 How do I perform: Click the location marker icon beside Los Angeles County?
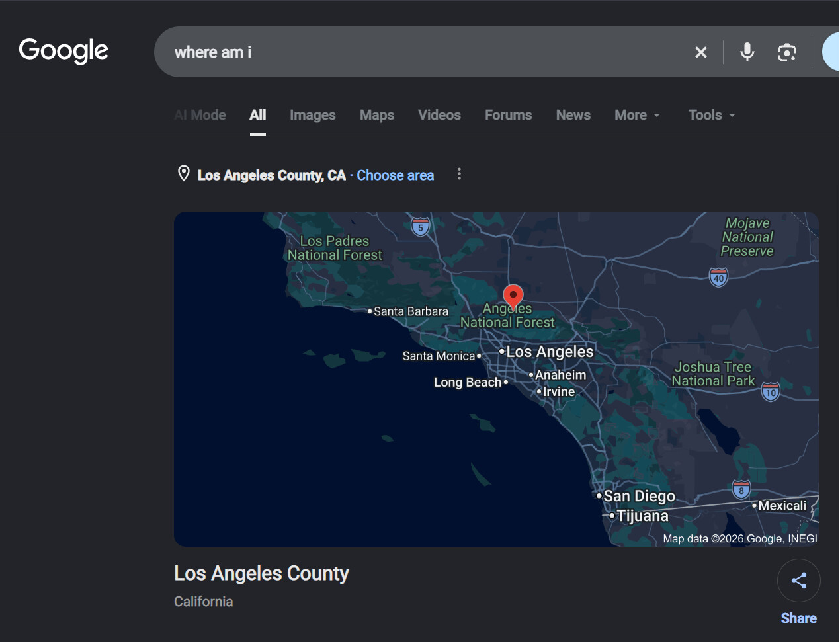tap(184, 174)
